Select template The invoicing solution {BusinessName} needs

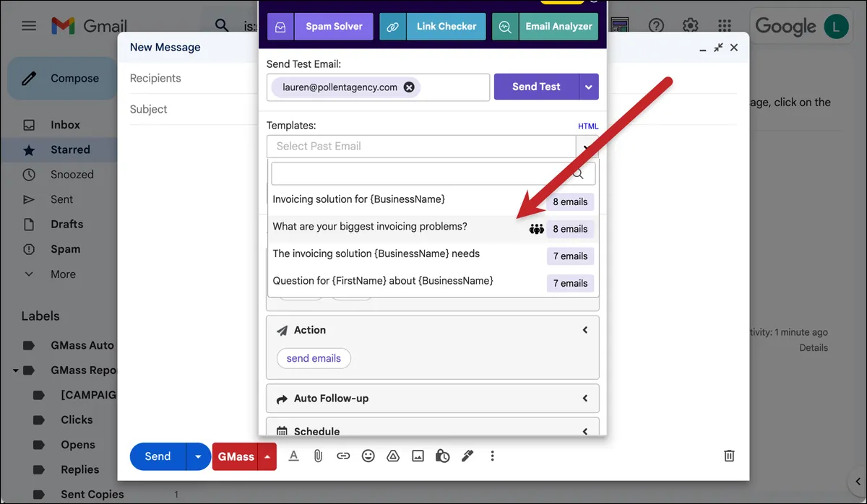433,256
